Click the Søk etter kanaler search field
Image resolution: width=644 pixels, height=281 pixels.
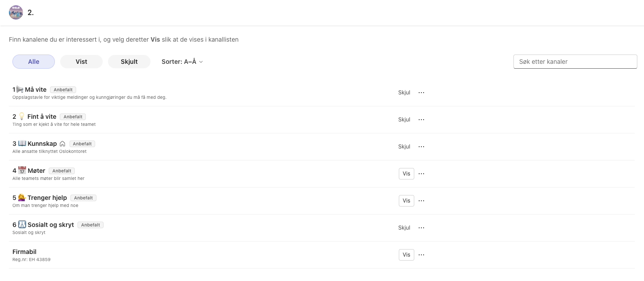(x=575, y=62)
